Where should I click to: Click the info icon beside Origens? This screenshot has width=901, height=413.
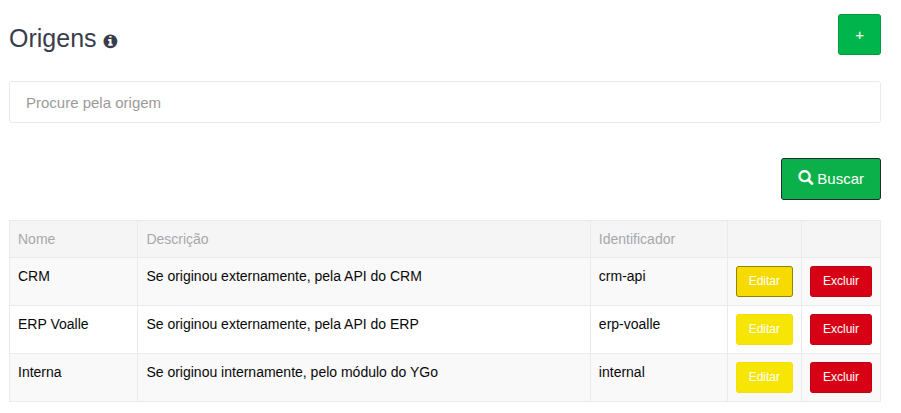click(110, 41)
